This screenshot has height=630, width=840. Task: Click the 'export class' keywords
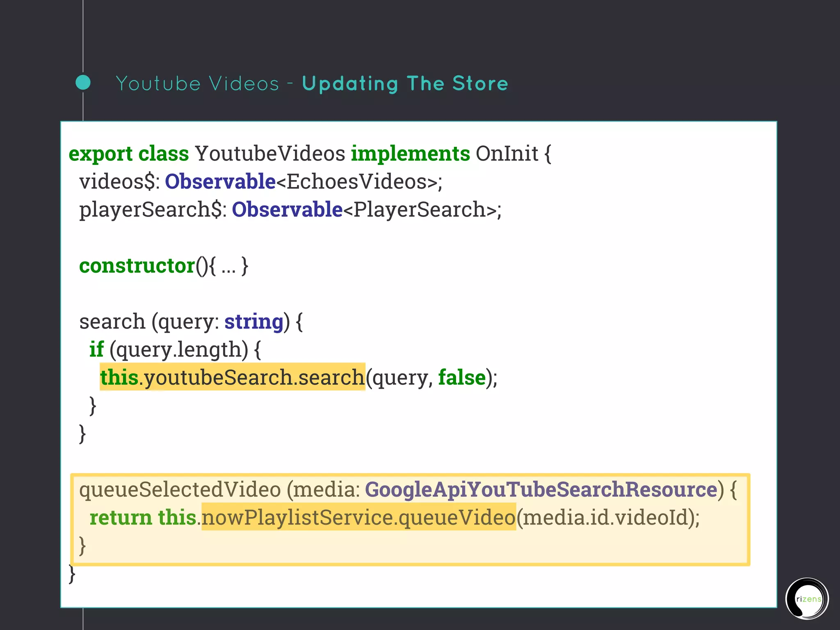(x=129, y=154)
